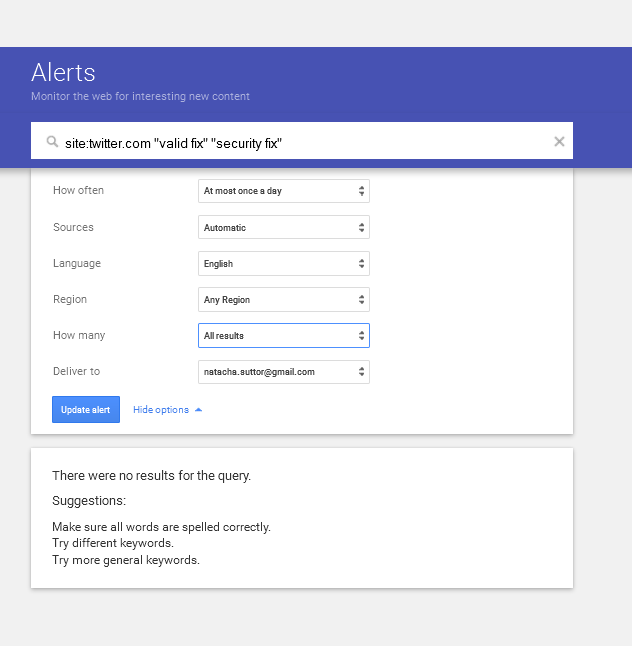Click 'Try more general keywords.' text
Viewport: 632px width, 646px height.
tap(126, 560)
